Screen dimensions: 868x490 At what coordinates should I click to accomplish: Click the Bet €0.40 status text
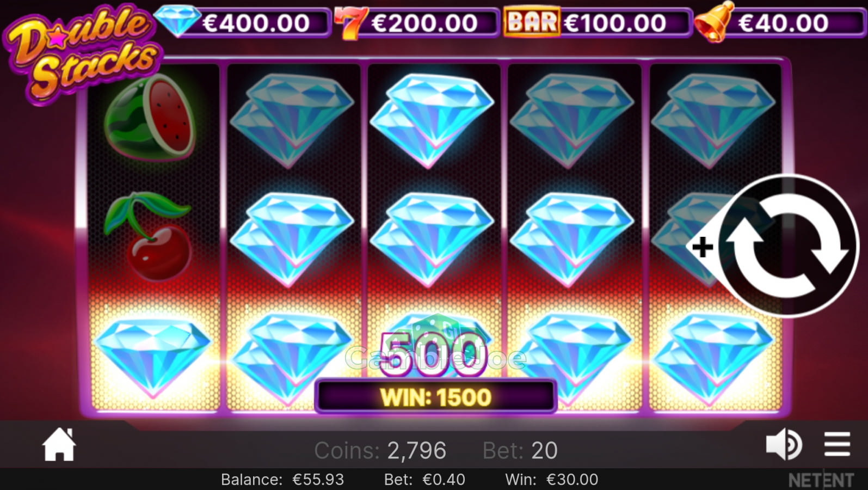[424, 480]
